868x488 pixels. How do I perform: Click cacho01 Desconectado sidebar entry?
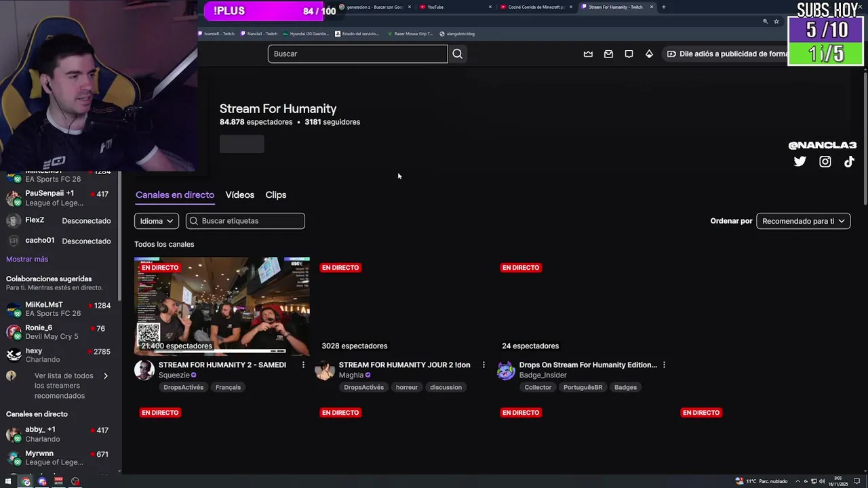click(58, 241)
